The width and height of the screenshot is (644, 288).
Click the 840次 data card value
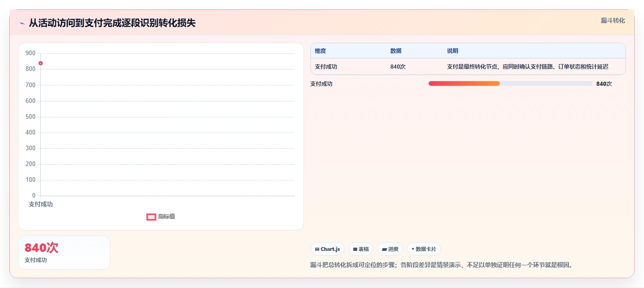coord(41,248)
